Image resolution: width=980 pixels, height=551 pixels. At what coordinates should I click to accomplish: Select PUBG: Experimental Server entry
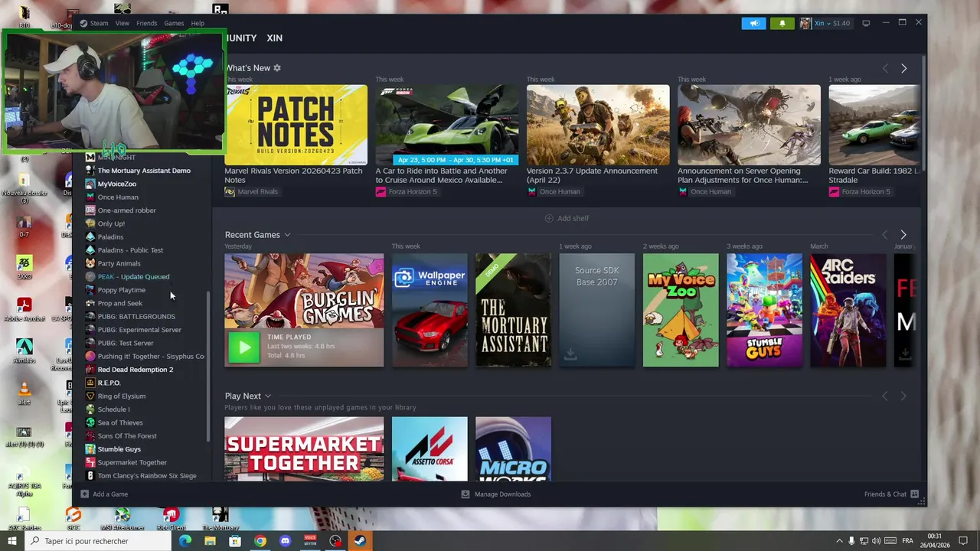[138, 330]
